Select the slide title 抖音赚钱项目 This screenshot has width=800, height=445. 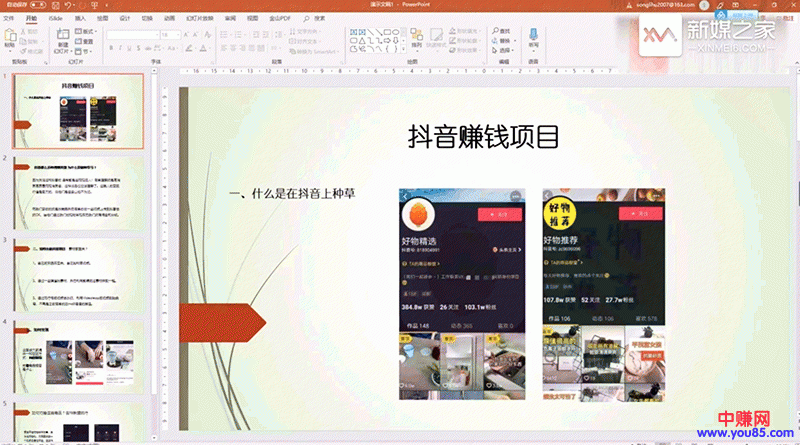pos(481,136)
